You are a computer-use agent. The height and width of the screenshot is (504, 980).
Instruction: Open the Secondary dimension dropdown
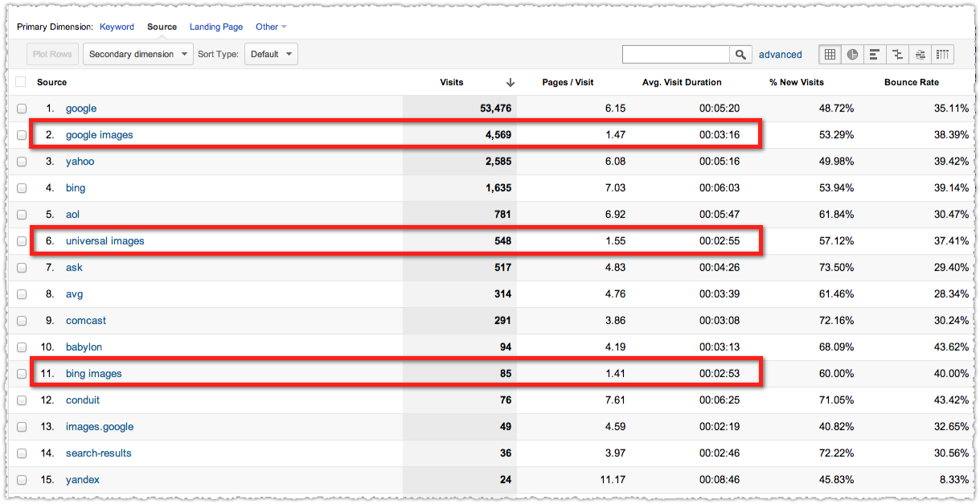point(138,55)
